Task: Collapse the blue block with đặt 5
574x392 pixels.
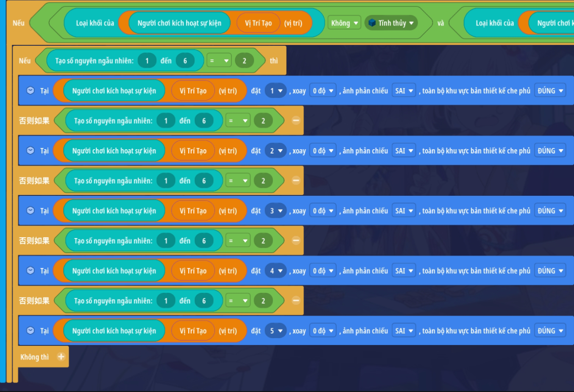Action: [x=31, y=331]
